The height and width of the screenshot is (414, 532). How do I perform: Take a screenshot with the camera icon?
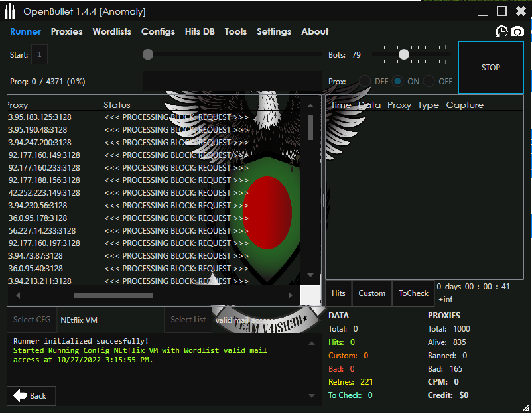pos(517,32)
